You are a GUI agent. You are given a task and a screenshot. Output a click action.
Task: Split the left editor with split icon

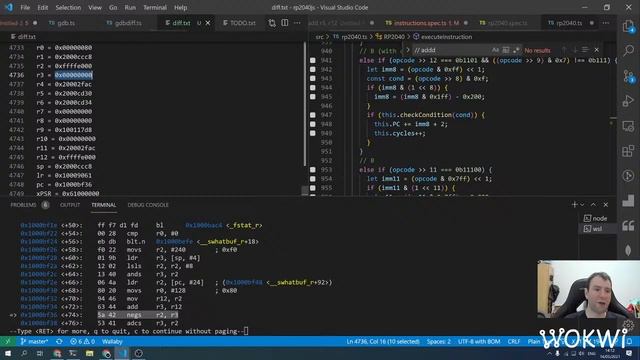click(x=284, y=23)
